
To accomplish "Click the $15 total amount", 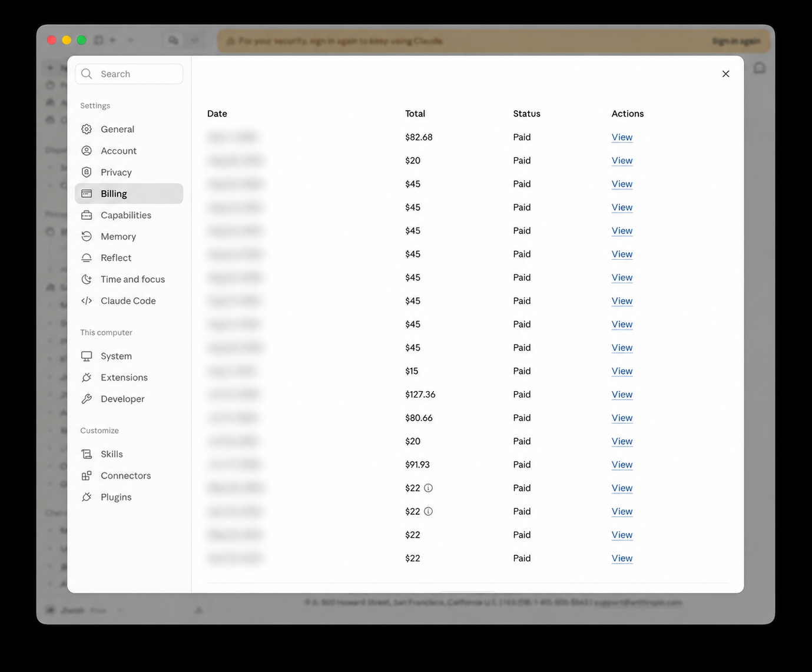I will (x=412, y=371).
